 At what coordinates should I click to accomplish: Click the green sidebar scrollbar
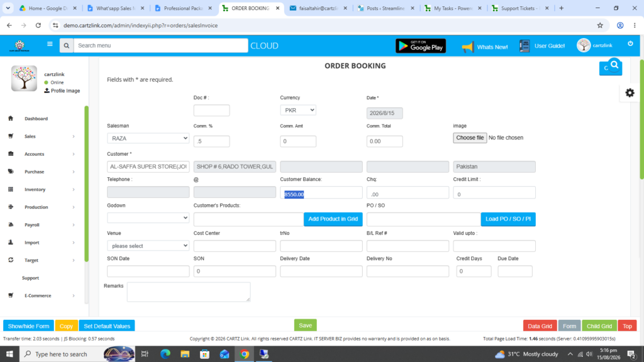tap(86, 184)
